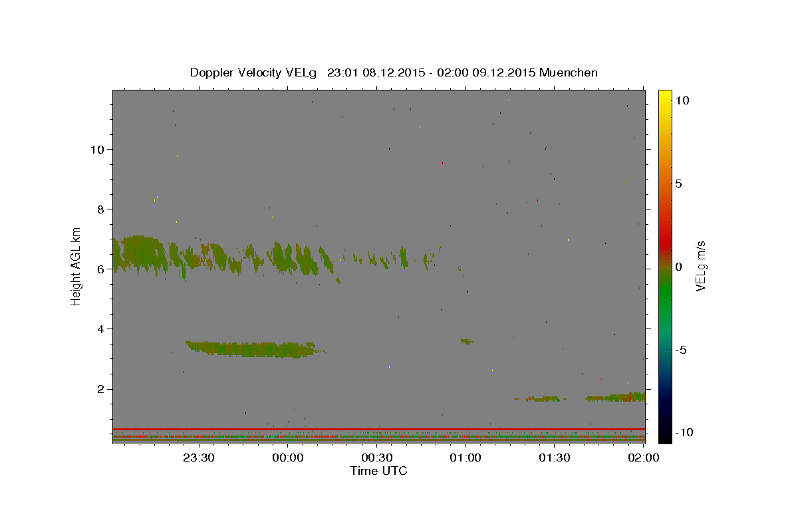Screen dimensions: 798x532
Task: Click the '01:00' time tick label
Action: click(465, 458)
